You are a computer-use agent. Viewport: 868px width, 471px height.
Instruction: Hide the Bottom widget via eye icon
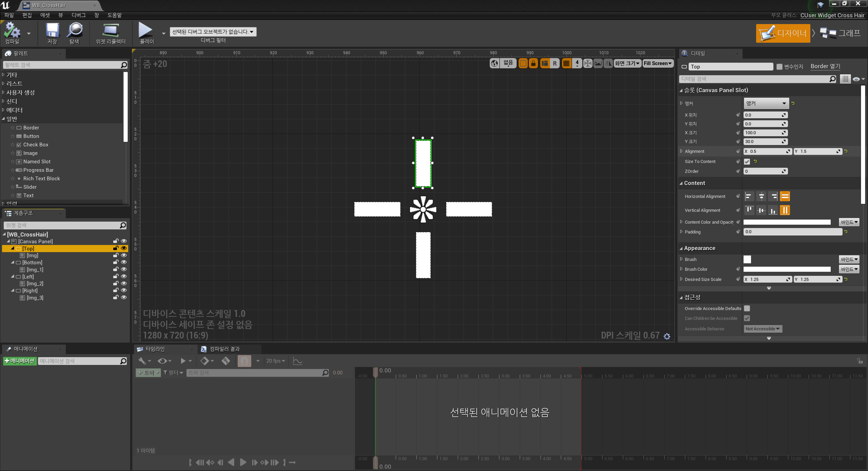click(x=124, y=262)
